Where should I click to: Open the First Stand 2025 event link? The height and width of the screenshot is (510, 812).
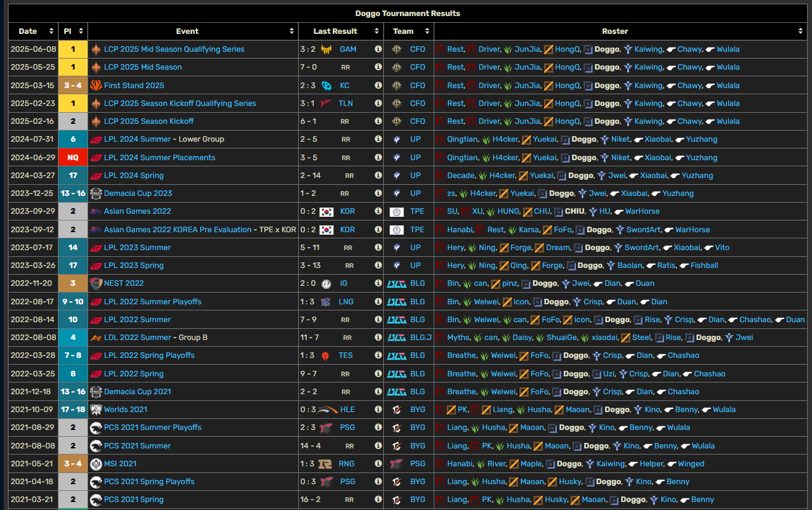click(134, 86)
